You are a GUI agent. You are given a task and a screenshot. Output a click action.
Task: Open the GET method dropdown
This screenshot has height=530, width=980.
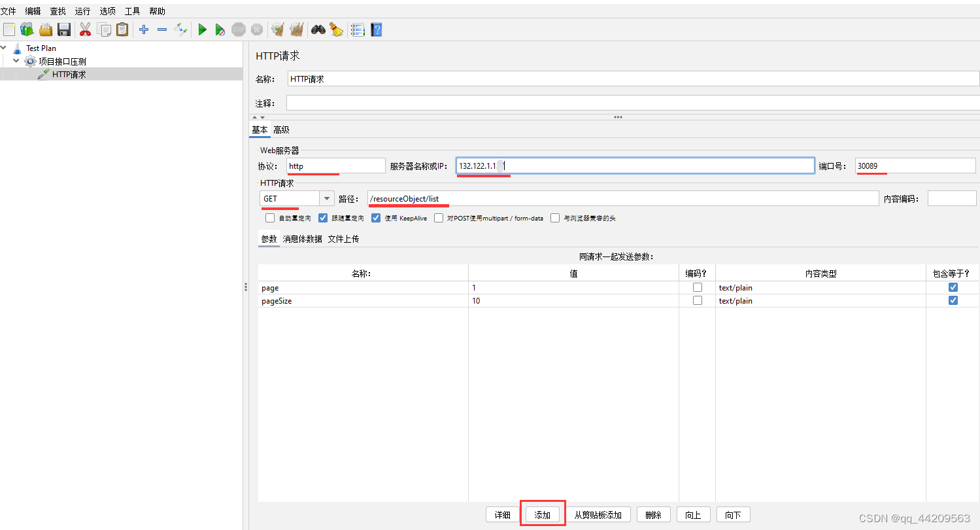(x=327, y=198)
